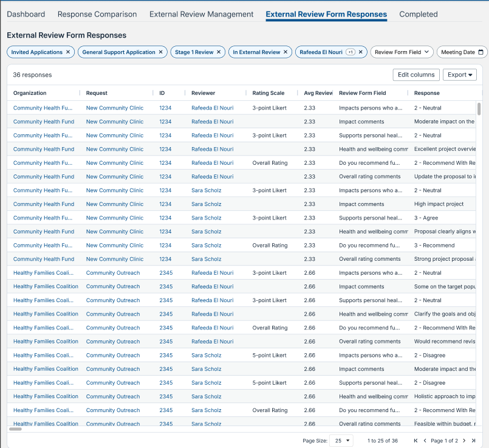Click 'Holistic approach to imp' response cell
Viewport: 489px width, 448px height.
pos(445,396)
